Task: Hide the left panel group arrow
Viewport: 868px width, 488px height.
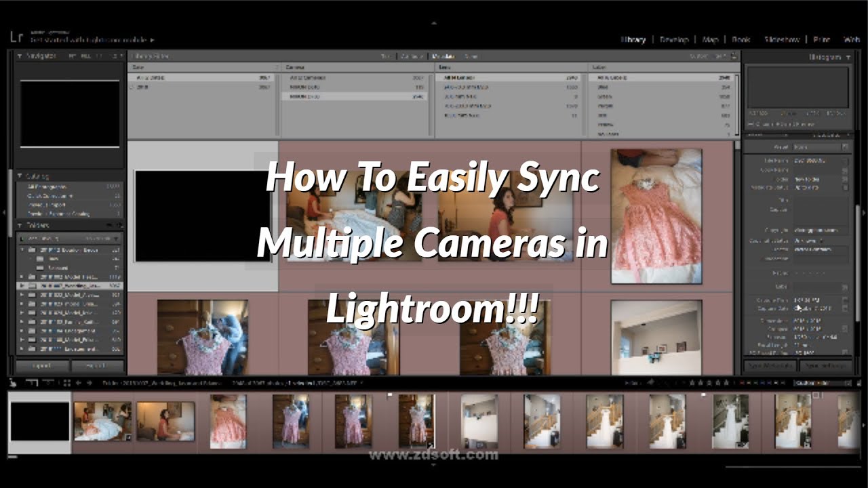Action: pyautogui.click(x=5, y=213)
